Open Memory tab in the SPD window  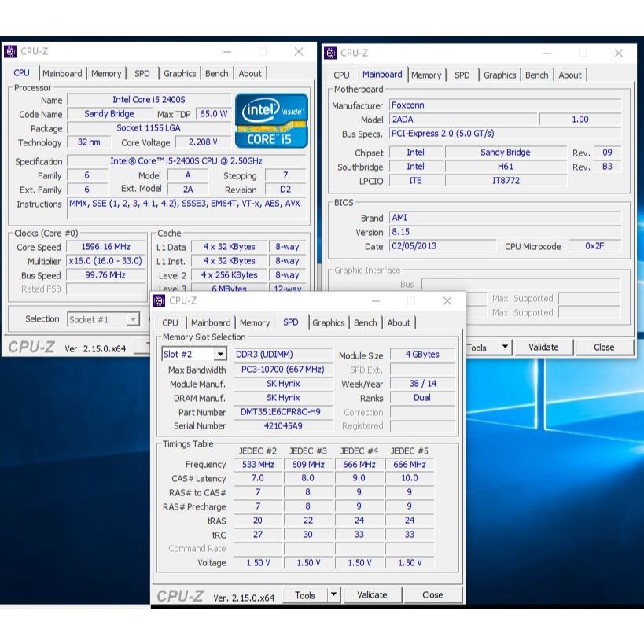[255, 323]
